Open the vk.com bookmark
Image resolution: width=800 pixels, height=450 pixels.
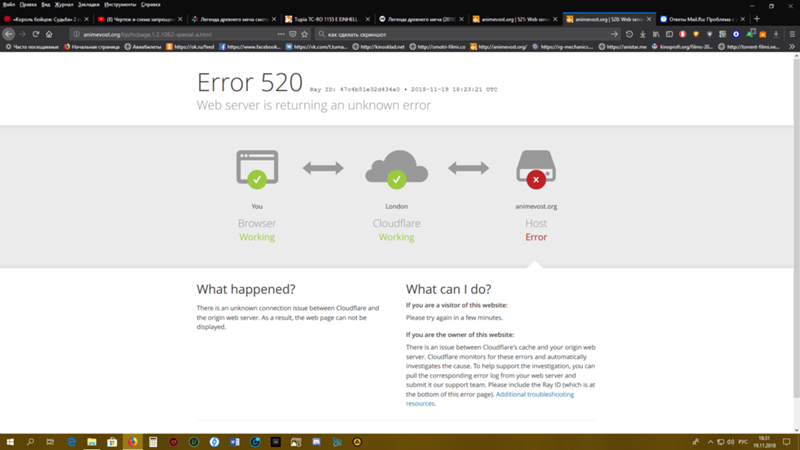(x=317, y=46)
